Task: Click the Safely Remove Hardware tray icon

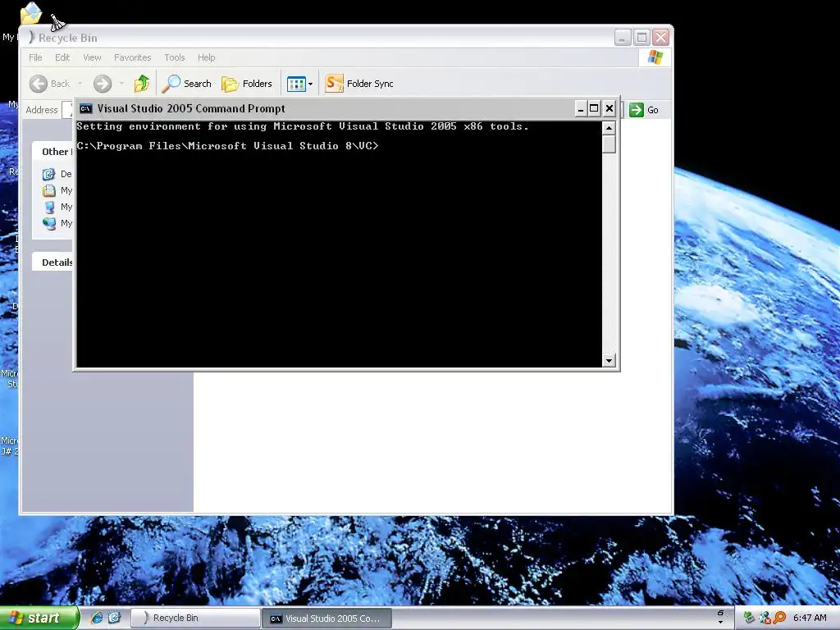Action: tap(749, 618)
